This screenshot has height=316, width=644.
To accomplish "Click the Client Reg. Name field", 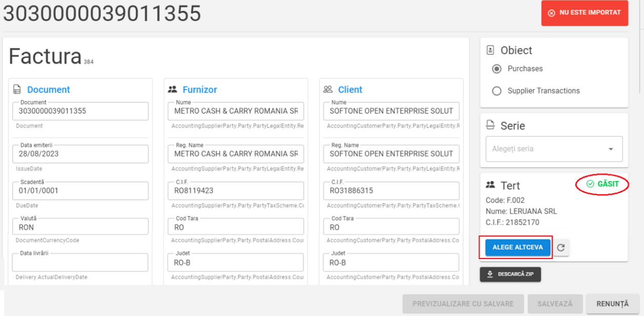I will click(392, 154).
